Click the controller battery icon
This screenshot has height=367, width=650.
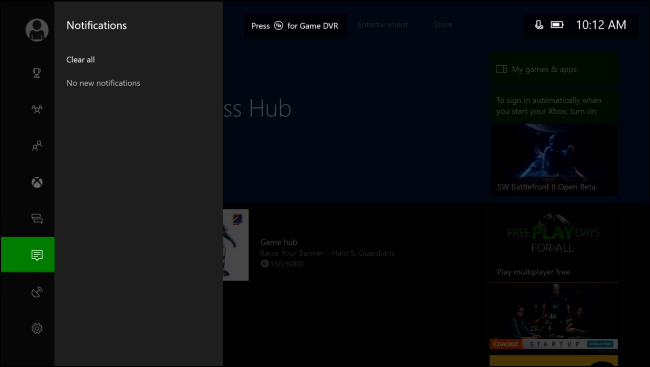point(557,25)
